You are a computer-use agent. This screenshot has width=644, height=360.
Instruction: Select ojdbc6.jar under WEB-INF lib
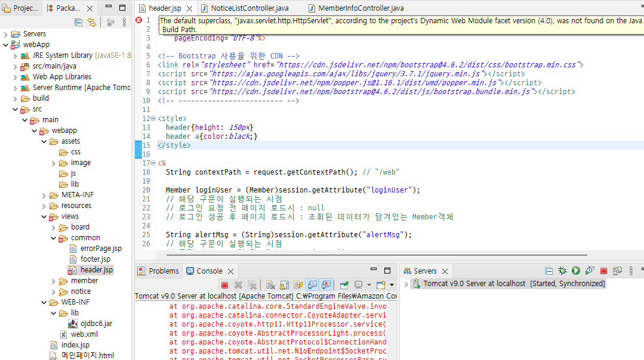[x=96, y=324]
